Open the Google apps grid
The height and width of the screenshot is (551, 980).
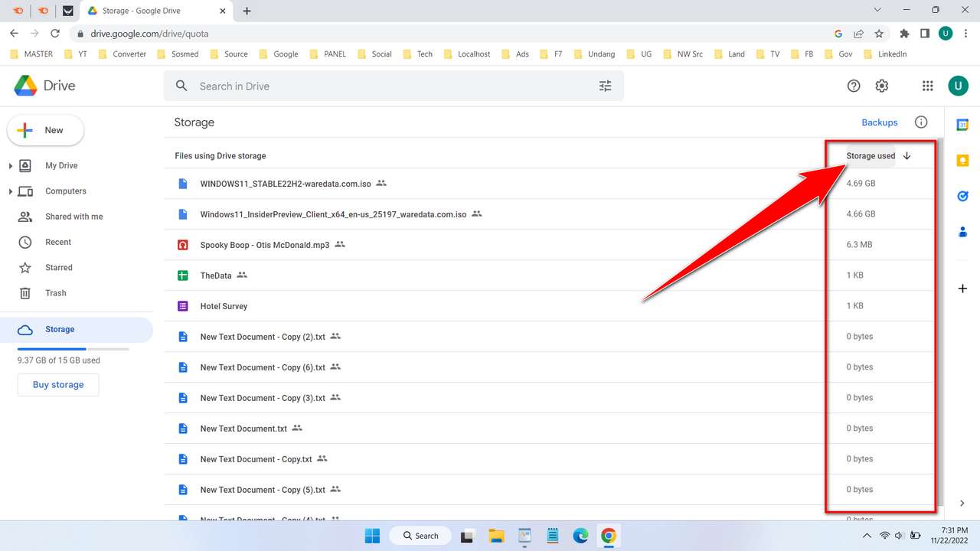tap(927, 86)
